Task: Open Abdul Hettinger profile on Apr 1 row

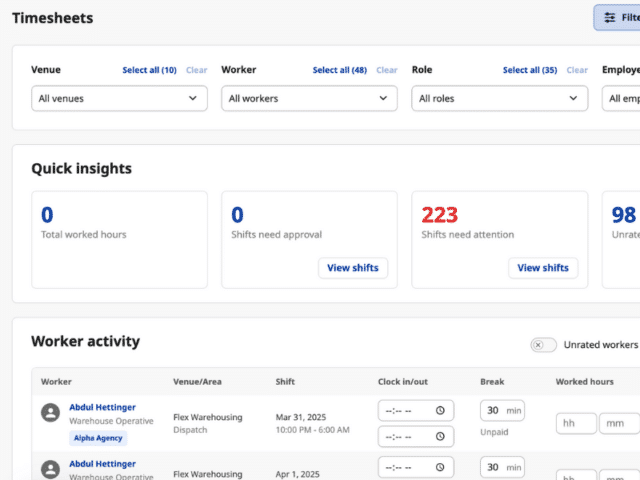Action: coord(102,464)
